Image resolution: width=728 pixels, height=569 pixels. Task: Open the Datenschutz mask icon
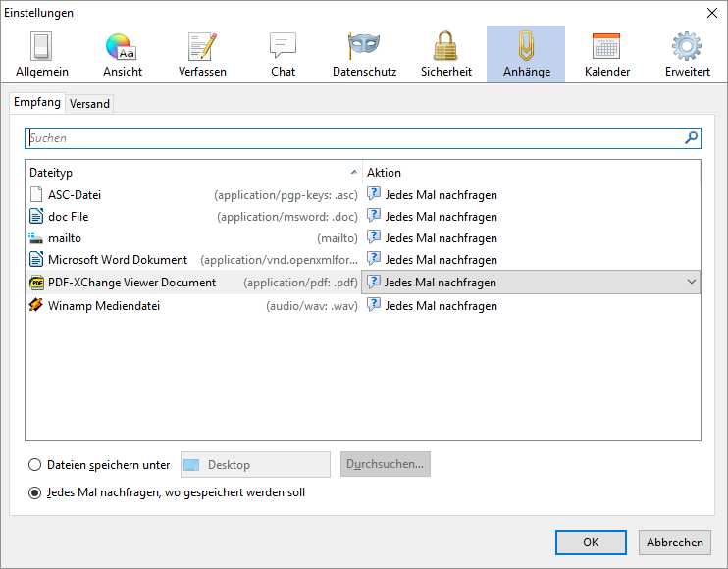coord(364,54)
